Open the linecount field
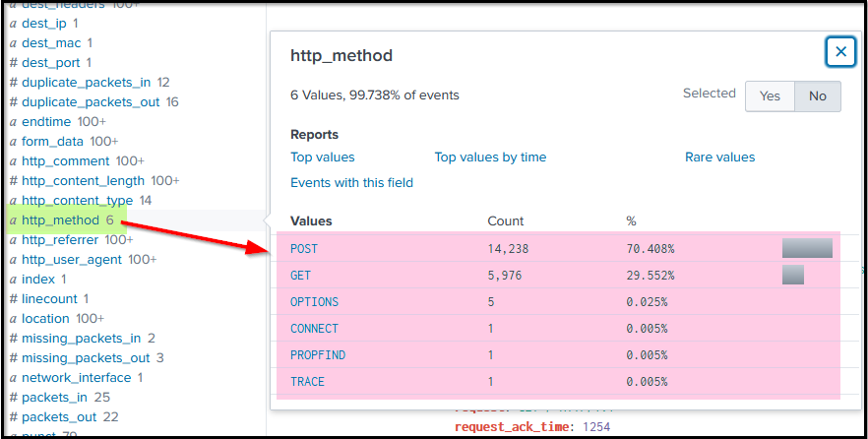 pos(49,299)
